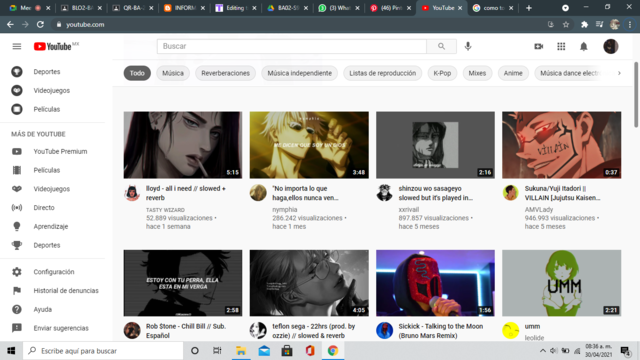Open Videojuegos entry above Películas in sidebar
Screen dimensions: 640x360
[x=52, y=91]
